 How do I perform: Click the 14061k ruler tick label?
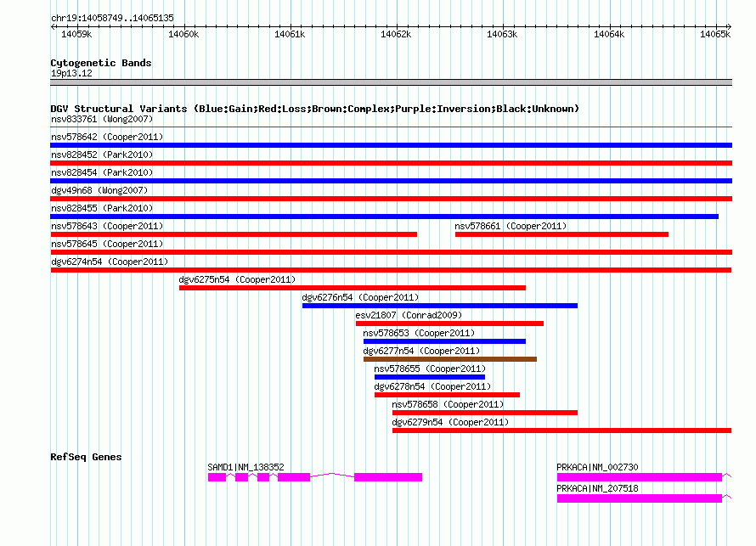click(x=290, y=34)
